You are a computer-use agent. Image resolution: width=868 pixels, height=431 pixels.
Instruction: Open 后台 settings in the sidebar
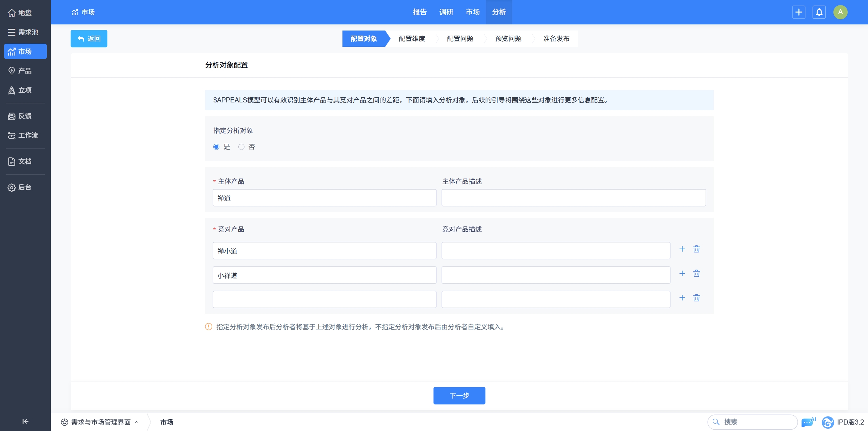(x=25, y=187)
